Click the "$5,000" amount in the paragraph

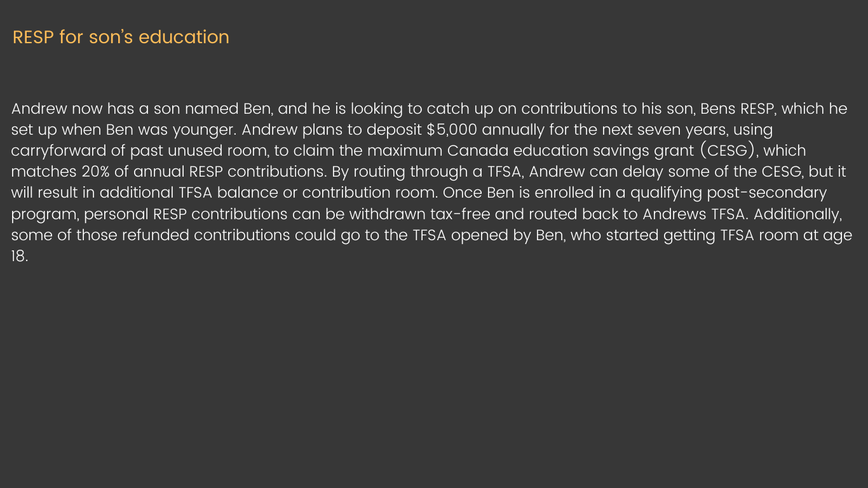(452, 130)
